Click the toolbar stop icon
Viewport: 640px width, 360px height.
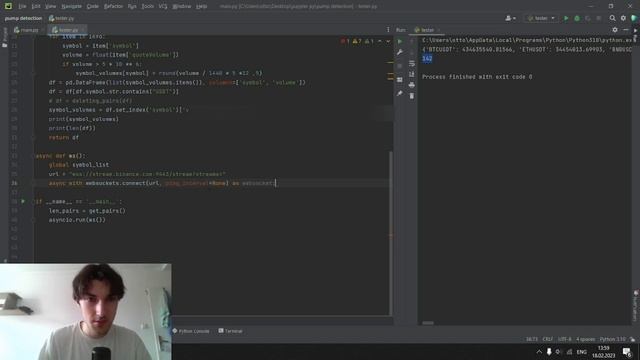[x=598, y=18]
